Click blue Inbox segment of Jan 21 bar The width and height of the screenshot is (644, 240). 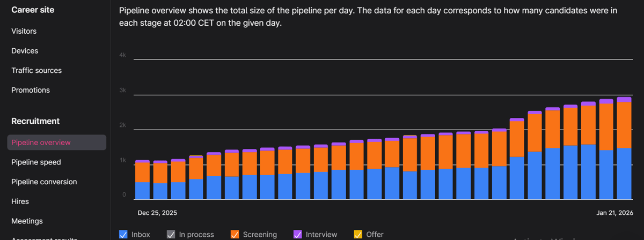(624, 174)
